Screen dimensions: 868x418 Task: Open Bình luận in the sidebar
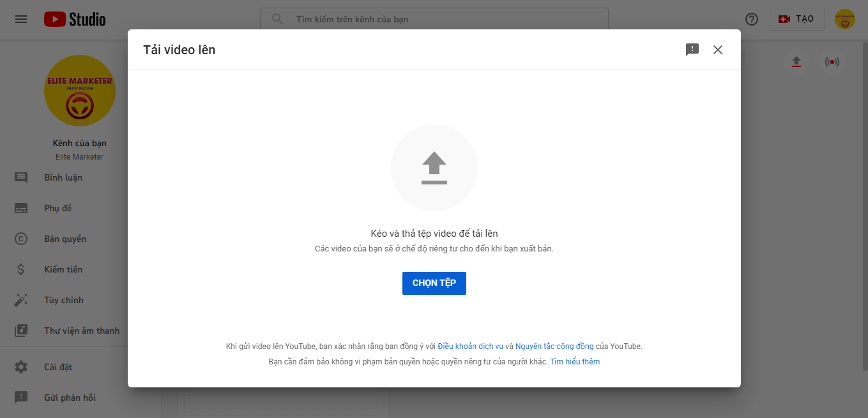tap(63, 177)
